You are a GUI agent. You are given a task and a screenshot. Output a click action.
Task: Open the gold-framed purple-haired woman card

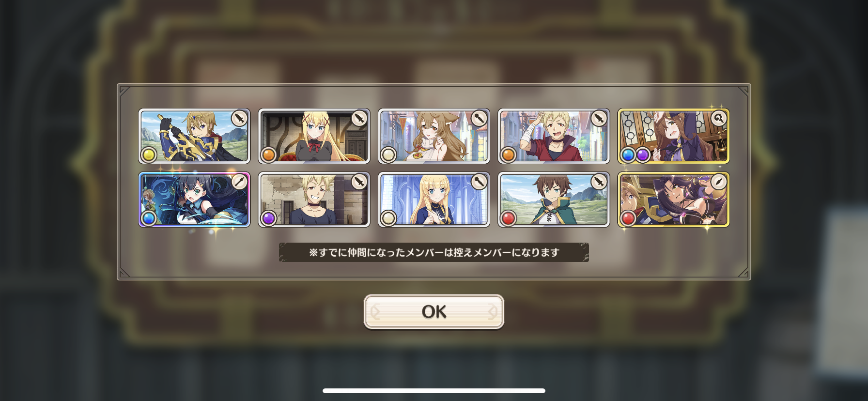click(673, 200)
